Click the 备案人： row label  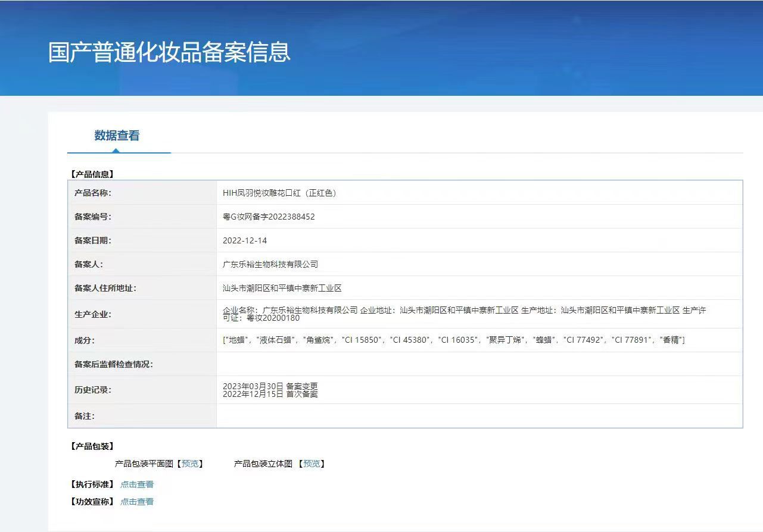(89, 264)
